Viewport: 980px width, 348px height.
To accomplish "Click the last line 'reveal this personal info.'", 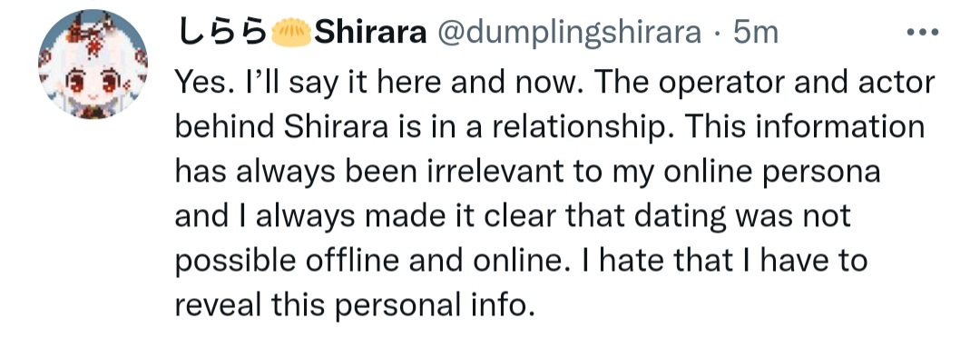I will tap(355, 305).
